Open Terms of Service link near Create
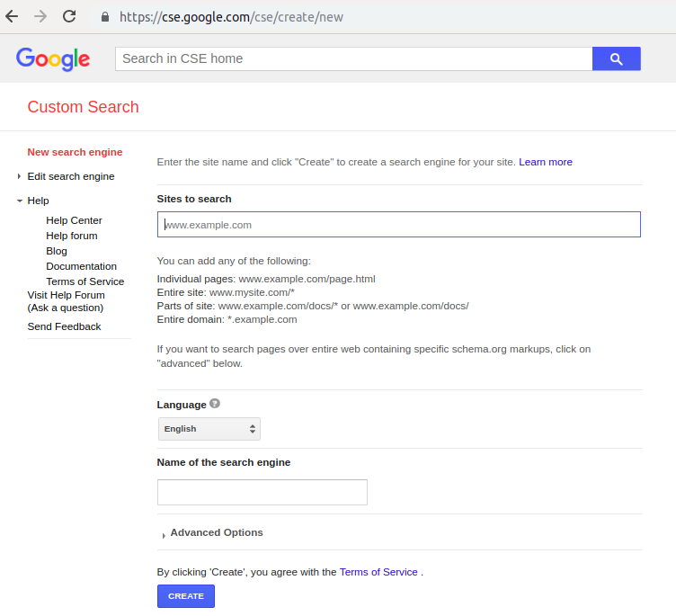Screen dimensions: 676x616 (378, 572)
